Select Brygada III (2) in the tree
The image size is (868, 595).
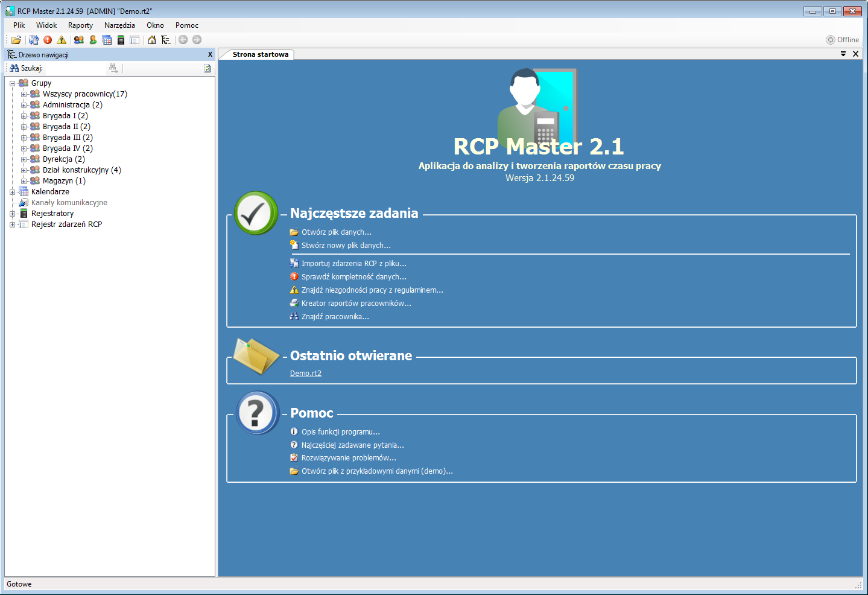tap(68, 138)
